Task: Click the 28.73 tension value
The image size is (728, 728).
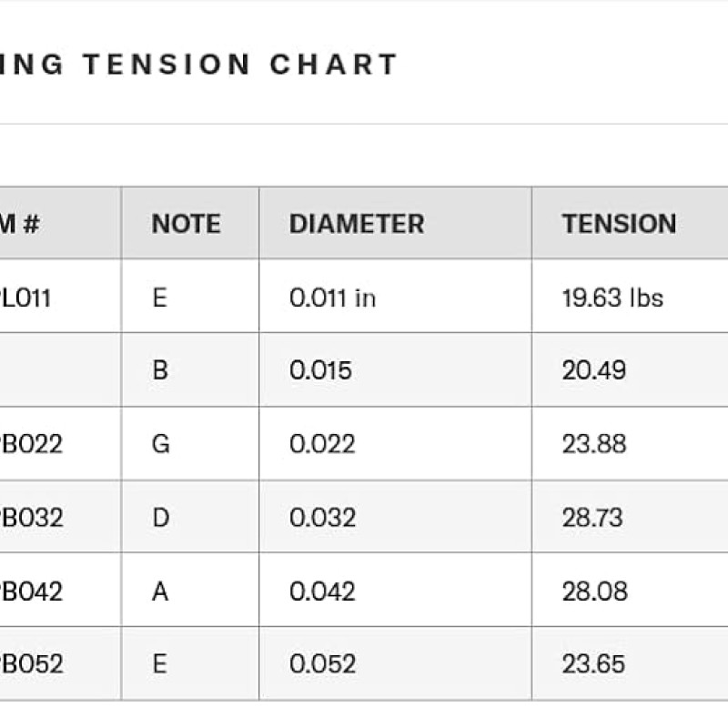Action: click(592, 517)
